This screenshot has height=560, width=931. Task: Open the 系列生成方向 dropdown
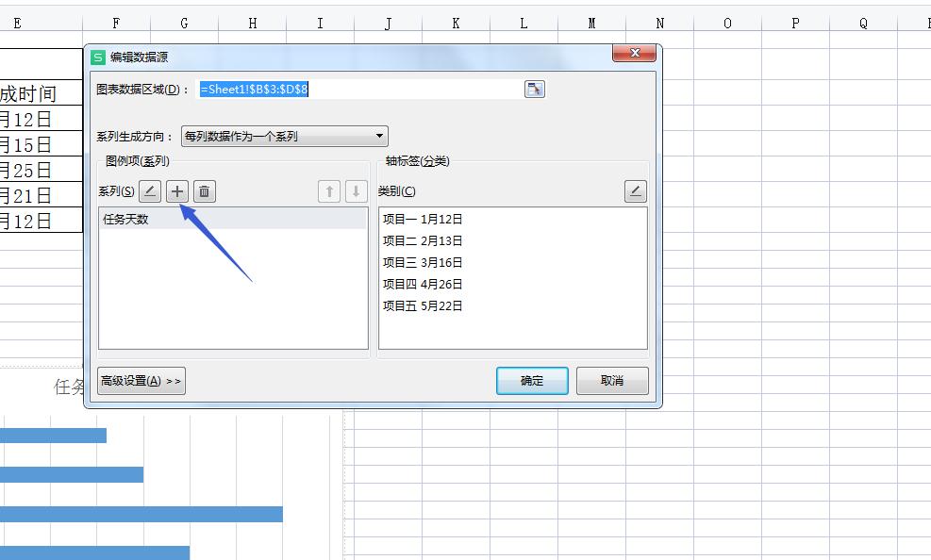(284, 136)
